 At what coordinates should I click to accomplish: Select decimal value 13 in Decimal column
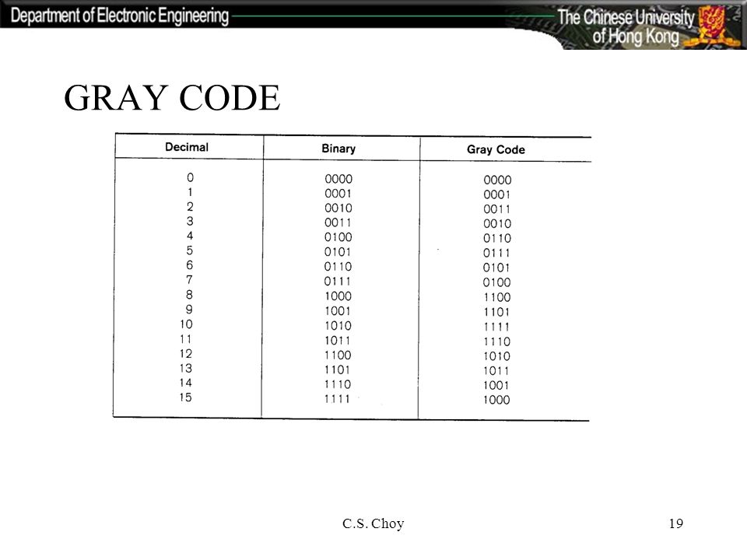tap(186, 369)
